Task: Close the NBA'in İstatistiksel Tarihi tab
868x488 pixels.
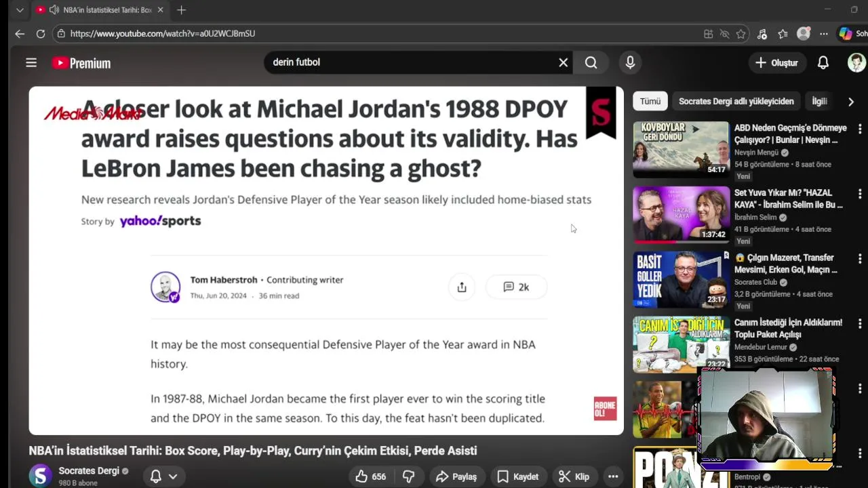Action: click(x=160, y=10)
